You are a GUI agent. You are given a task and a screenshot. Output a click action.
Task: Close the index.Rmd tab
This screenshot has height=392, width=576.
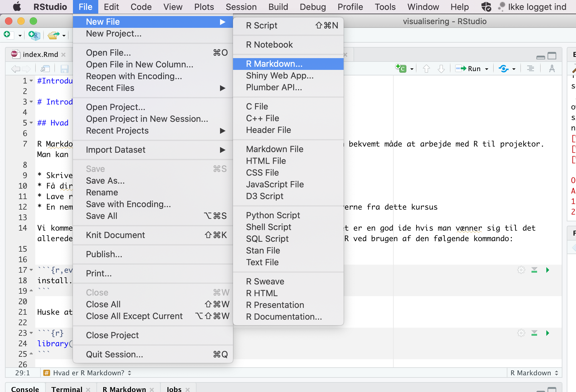point(63,55)
